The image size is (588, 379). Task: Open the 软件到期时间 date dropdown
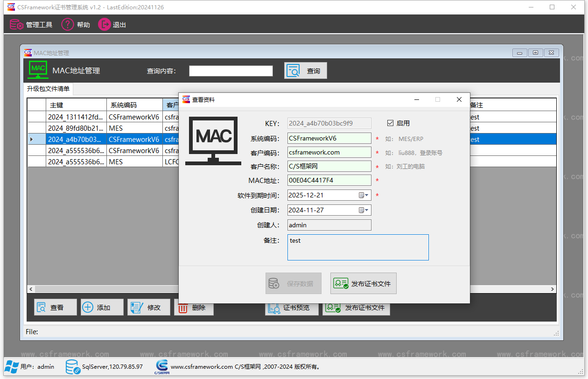(364, 195)
